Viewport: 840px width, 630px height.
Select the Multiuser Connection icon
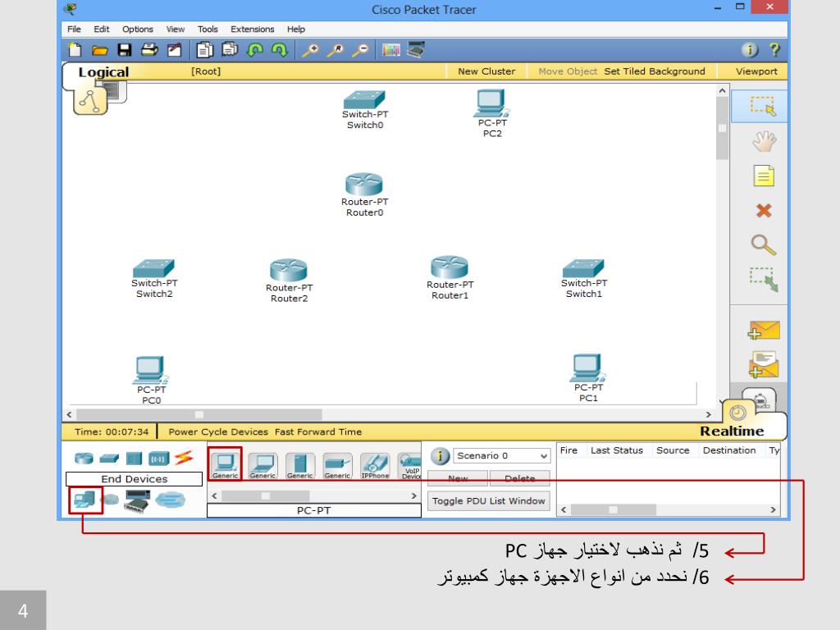[171, 500]
